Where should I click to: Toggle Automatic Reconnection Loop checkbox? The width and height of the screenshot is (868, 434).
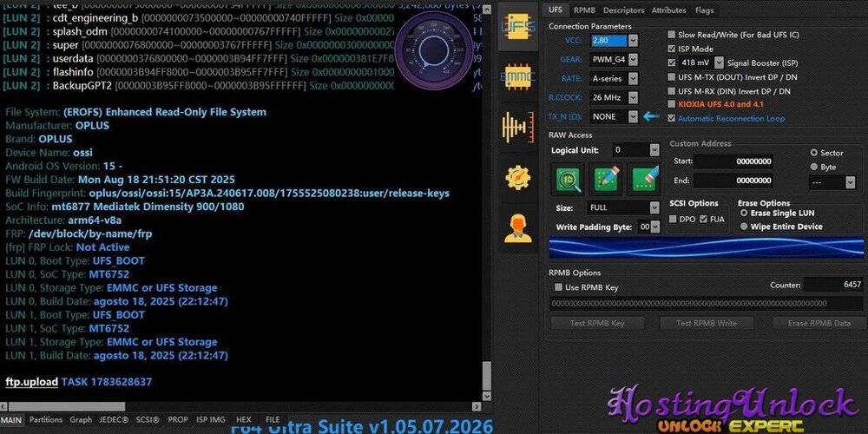[672, 118]
